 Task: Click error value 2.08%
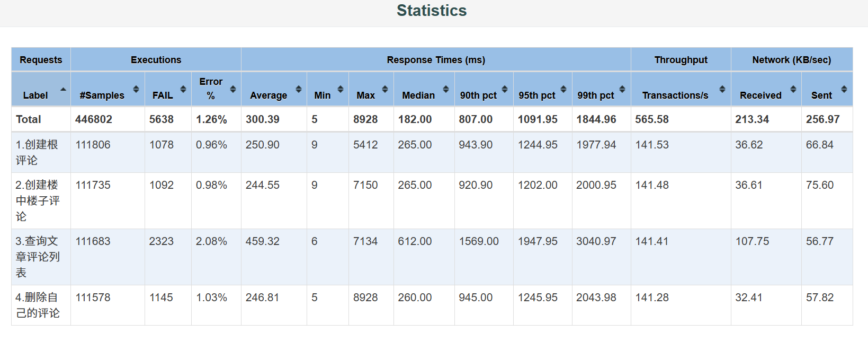(x=211, y=241)
